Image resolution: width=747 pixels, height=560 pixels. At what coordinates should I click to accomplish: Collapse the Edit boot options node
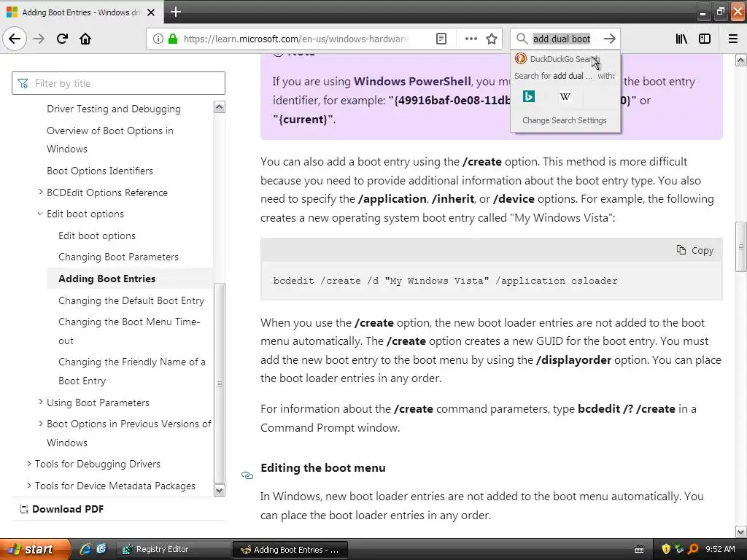click(41, 214)
